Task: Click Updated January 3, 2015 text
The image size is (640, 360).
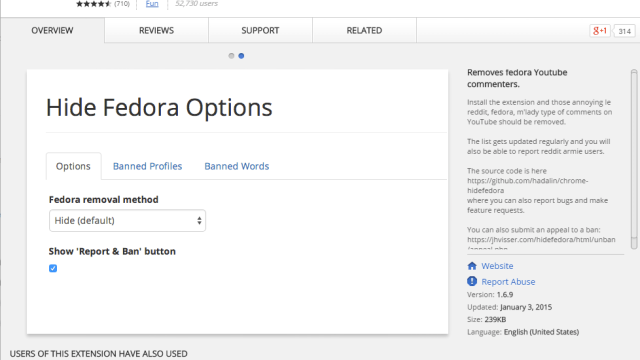Action: [x=509, y=307]
